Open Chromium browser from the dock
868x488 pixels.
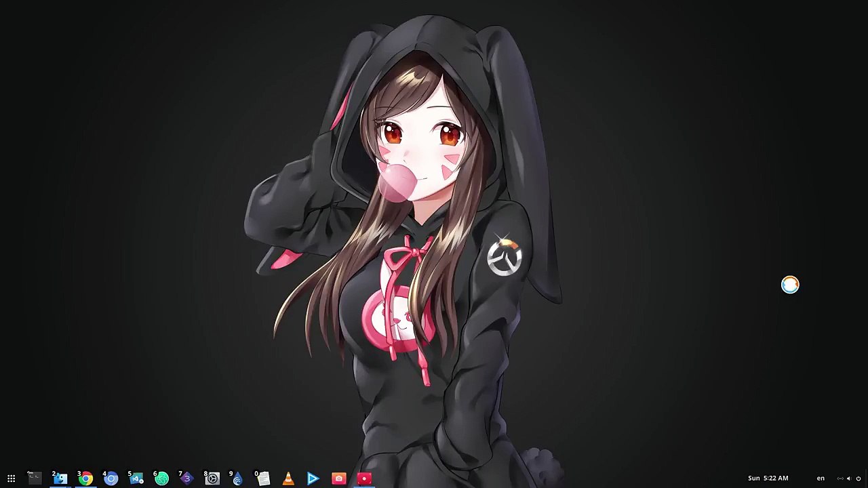[111, 479]
